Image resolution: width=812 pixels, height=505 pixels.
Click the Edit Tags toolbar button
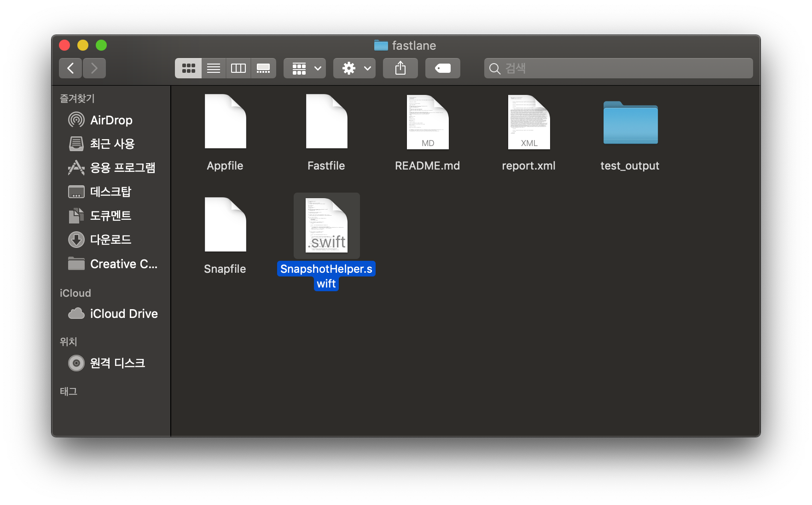[443, 68]
